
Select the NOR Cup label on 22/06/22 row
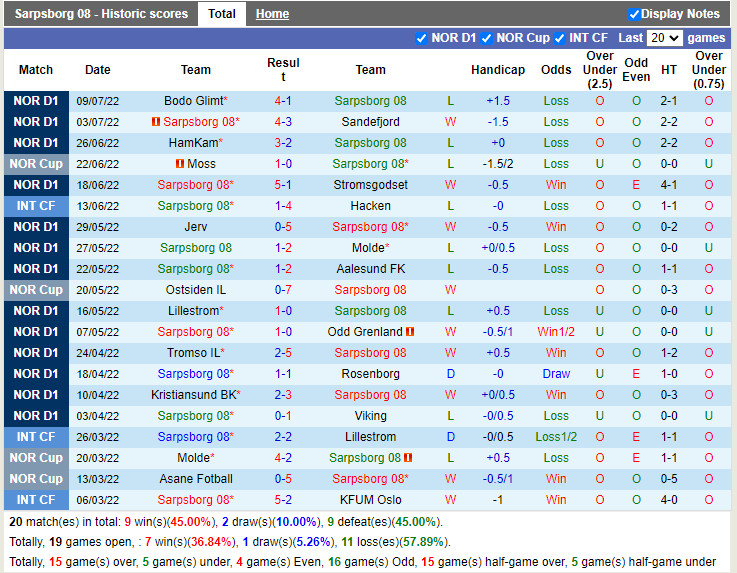36,164
